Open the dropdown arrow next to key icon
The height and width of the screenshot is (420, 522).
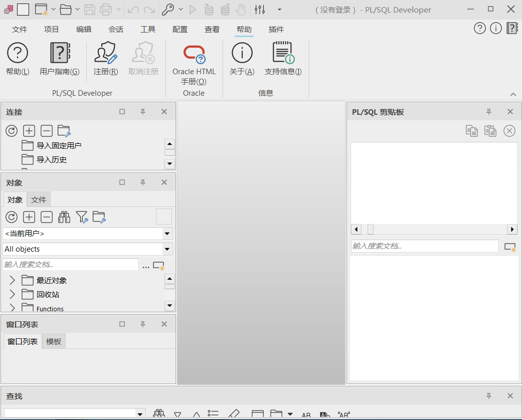tap(181, 10)
